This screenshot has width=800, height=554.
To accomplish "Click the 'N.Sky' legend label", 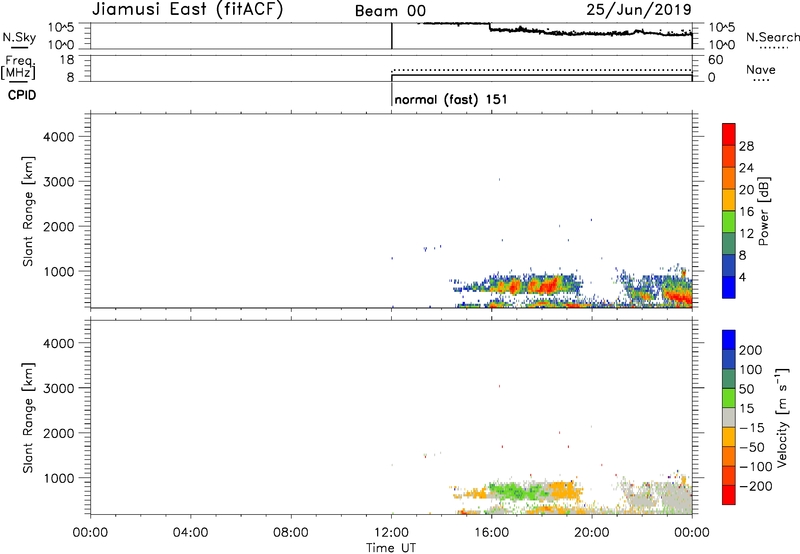I will pos(19,37).
